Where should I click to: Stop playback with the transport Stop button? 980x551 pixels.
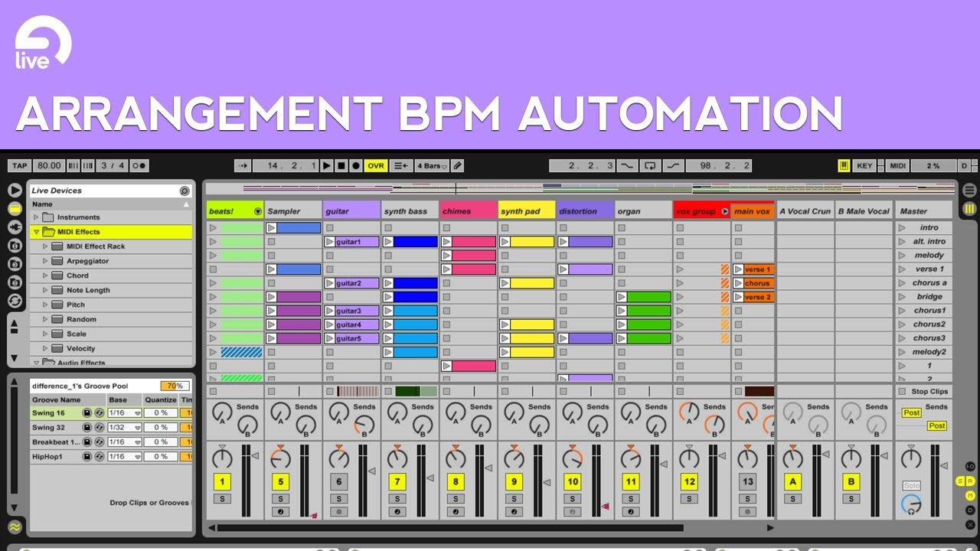pos(341,165)
